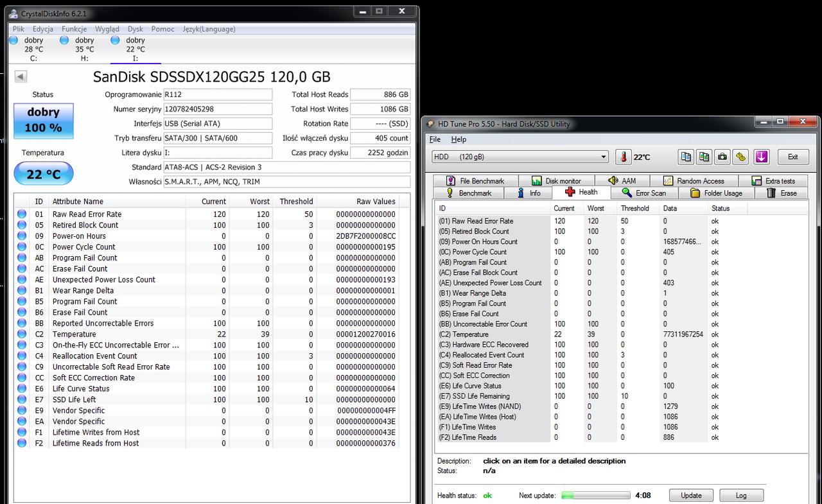Click status orb for Raw Read Error Rate
This screenshot has height=504, width=822.
[22, 214]
